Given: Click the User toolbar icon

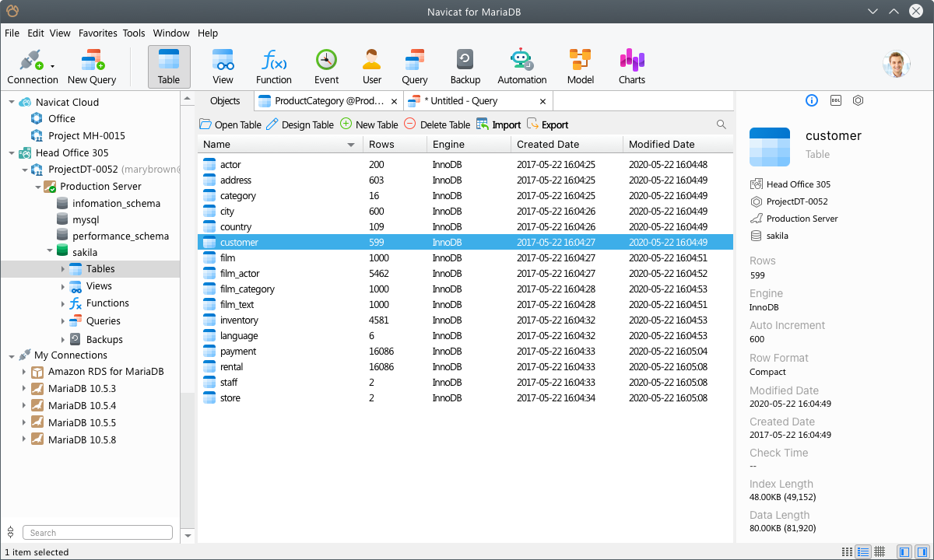Looking at the screenshot, I should click(372, 60).
